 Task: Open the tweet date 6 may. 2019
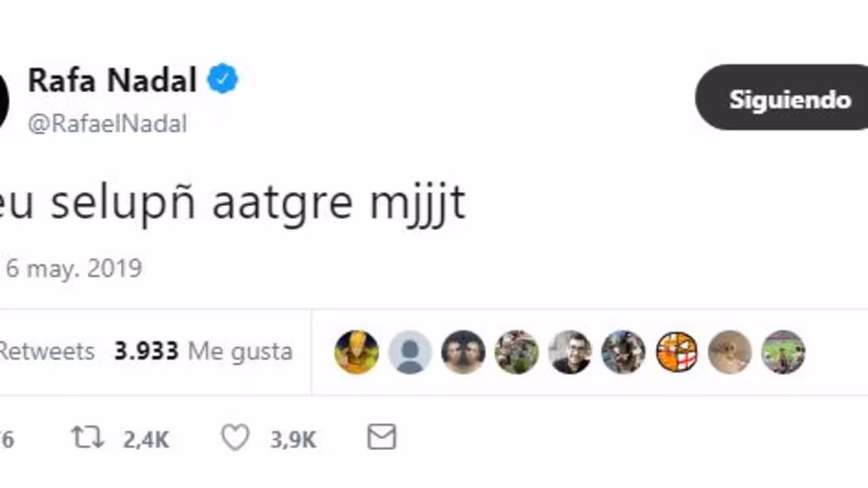click(x=73, y=268)
